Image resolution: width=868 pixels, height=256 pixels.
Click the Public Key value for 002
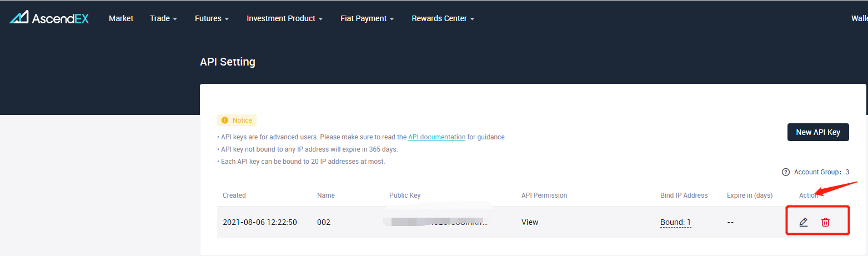(438, 222)
